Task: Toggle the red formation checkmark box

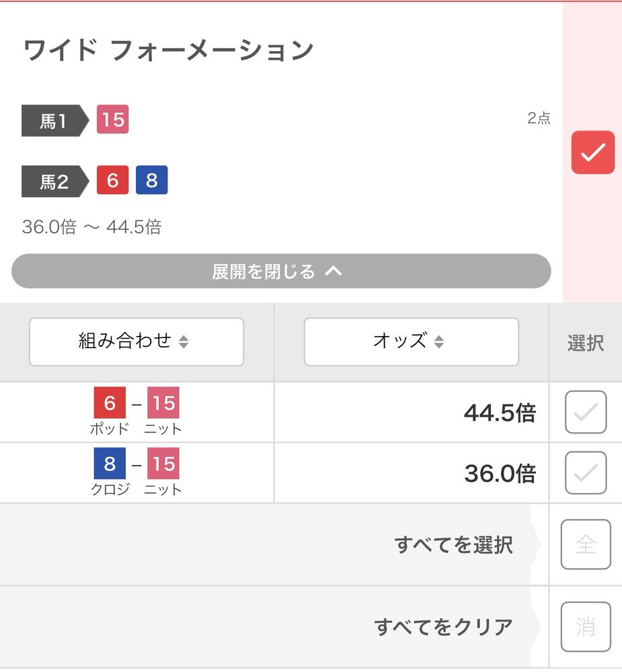Action: click(x=593, y=152)
